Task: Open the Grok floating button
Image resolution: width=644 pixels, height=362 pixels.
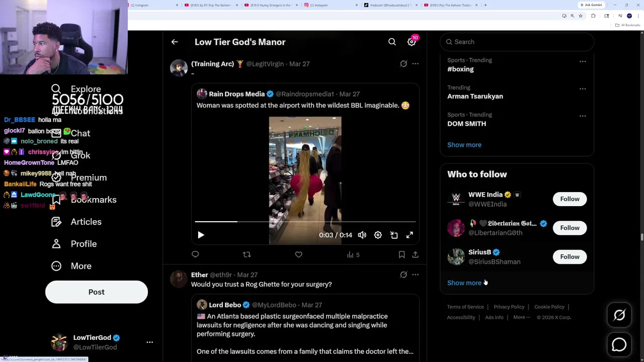Action: 619,315
